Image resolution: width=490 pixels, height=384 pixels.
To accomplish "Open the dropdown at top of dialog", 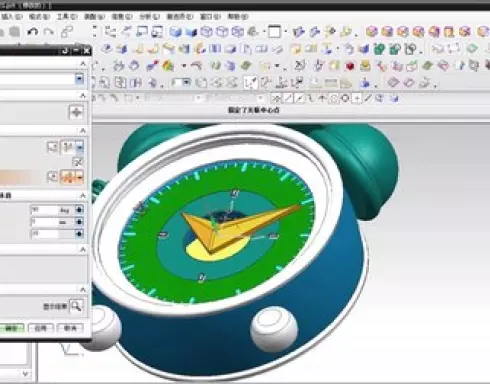I will pyautogui.click(x=79, y=79).
